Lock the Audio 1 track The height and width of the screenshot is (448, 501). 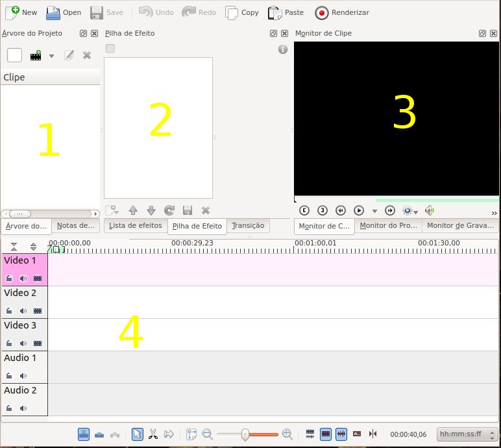pos(10,376)
